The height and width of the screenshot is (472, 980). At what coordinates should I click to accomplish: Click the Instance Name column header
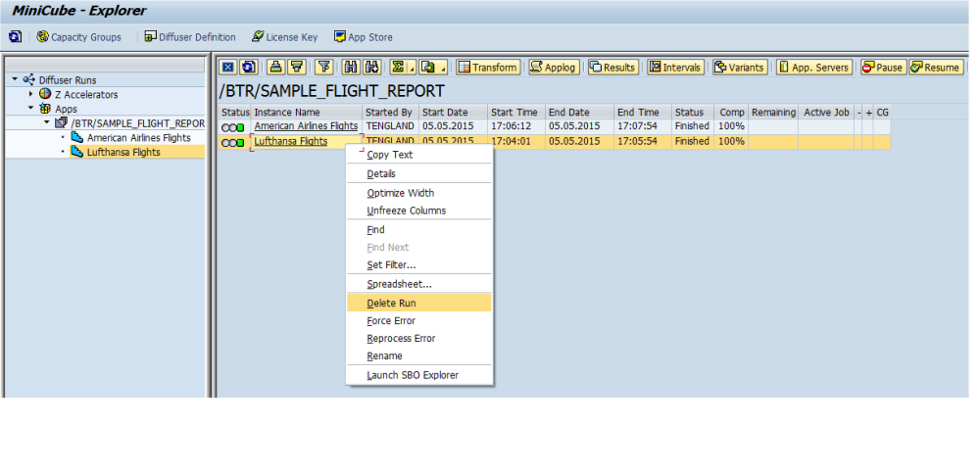(x=286, y=113)
